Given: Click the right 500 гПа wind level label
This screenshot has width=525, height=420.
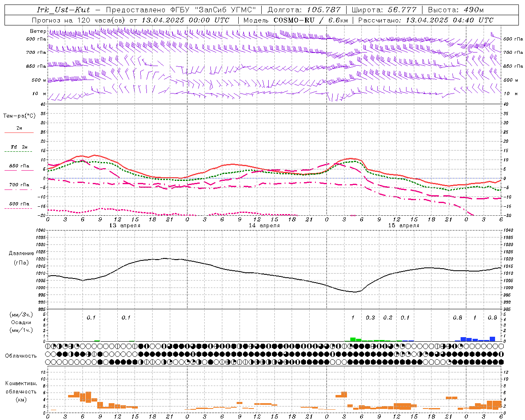Looking at the screenshot, I should (513, 39).
